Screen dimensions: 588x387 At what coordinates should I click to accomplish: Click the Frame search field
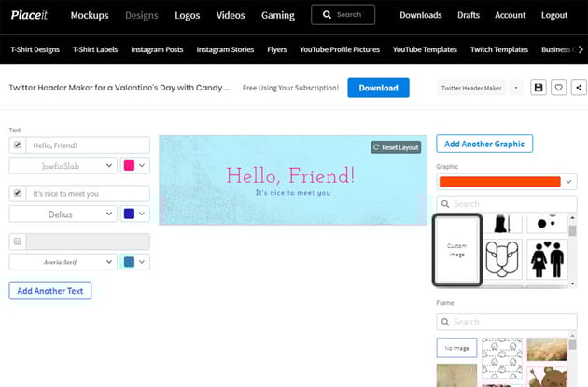coord(507,322)
